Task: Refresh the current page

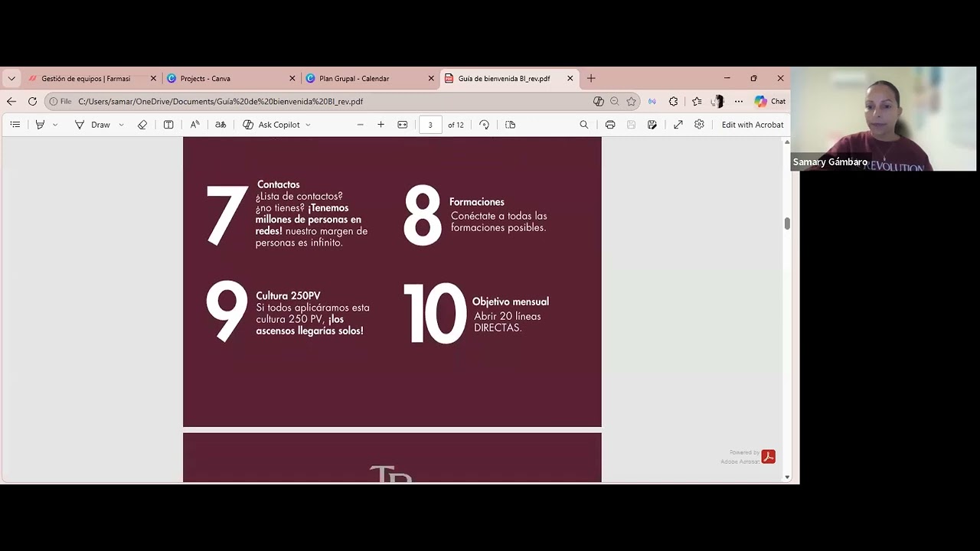Action: coord(32,101)
